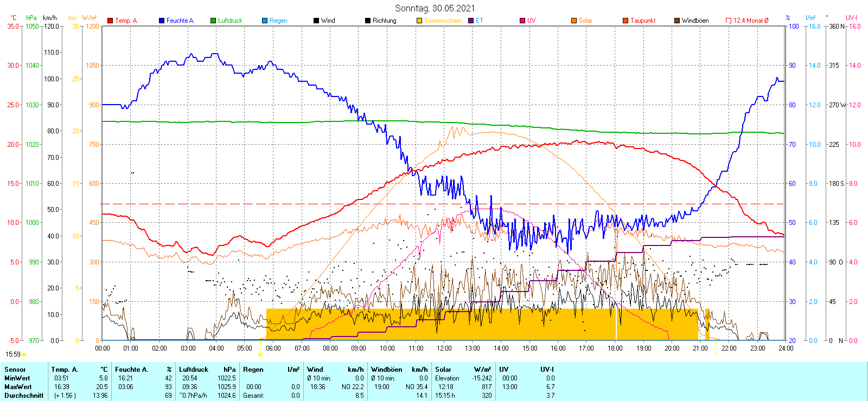Click the blue Feuchte A. legend swatch
The height and width of the screenshot is (401, 868).
pos(162,21)
